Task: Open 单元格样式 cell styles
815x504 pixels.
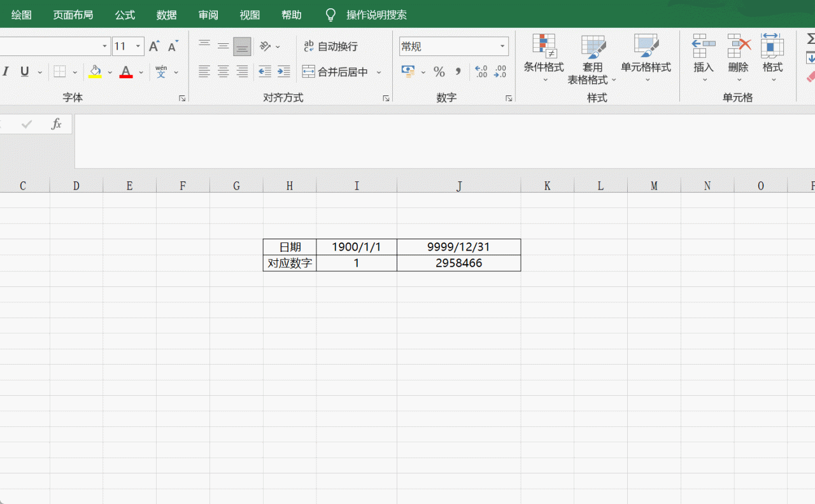Action: coord(646,59)
